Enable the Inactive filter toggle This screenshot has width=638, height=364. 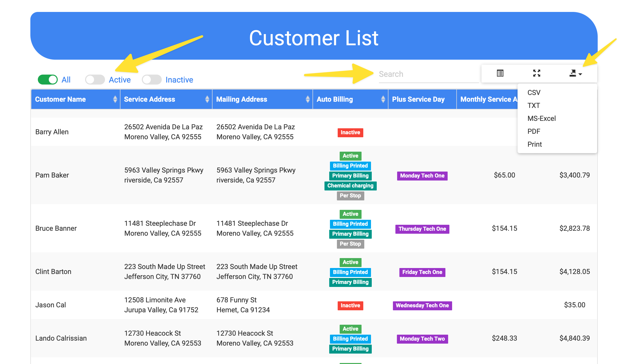pyautogui.click(x=152, y=80)
